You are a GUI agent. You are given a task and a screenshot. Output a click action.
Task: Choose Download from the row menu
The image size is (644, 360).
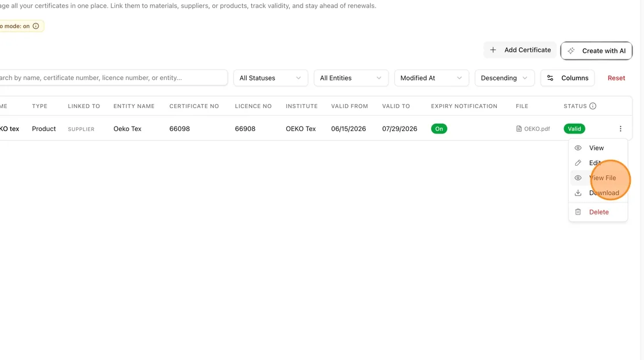[598, 193]
